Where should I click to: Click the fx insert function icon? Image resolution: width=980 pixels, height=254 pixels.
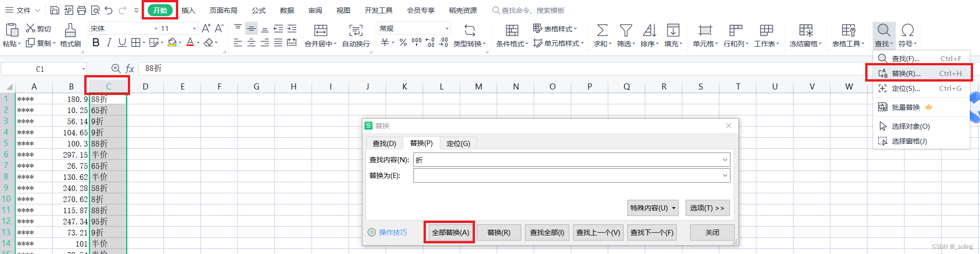(130, 69)
